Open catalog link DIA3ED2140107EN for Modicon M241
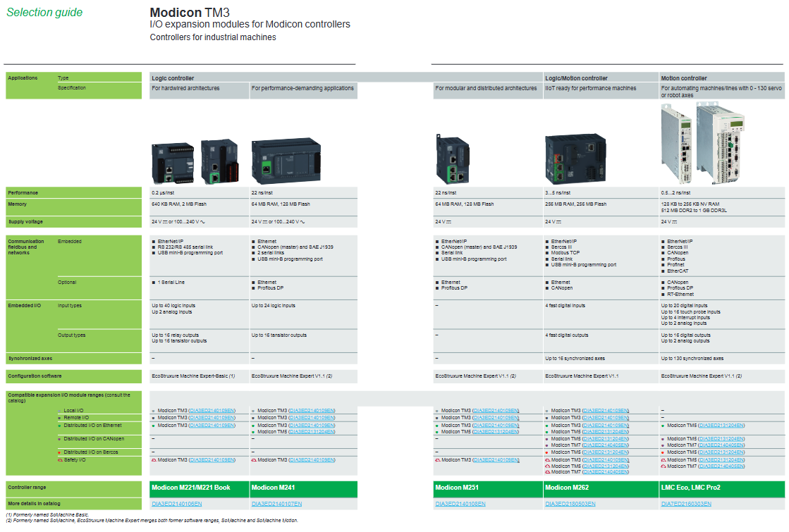The width and height of the screenshot is (789, 532). coord(277,504)
